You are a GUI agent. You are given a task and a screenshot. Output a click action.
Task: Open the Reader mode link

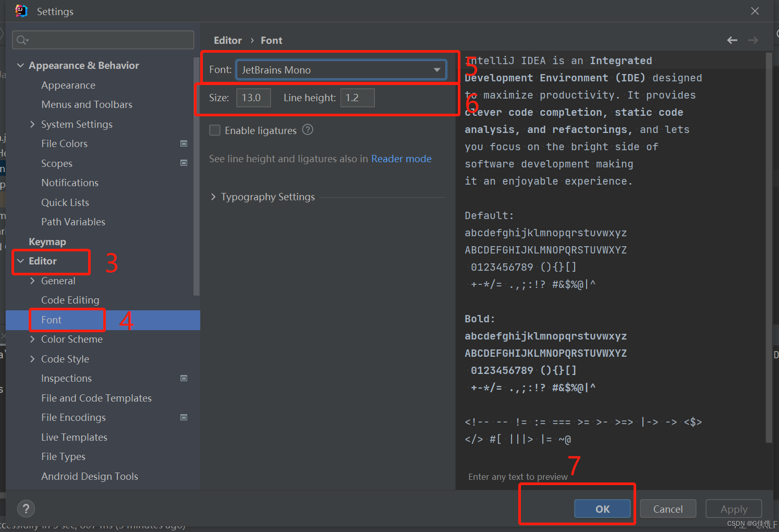pos(401,159)
